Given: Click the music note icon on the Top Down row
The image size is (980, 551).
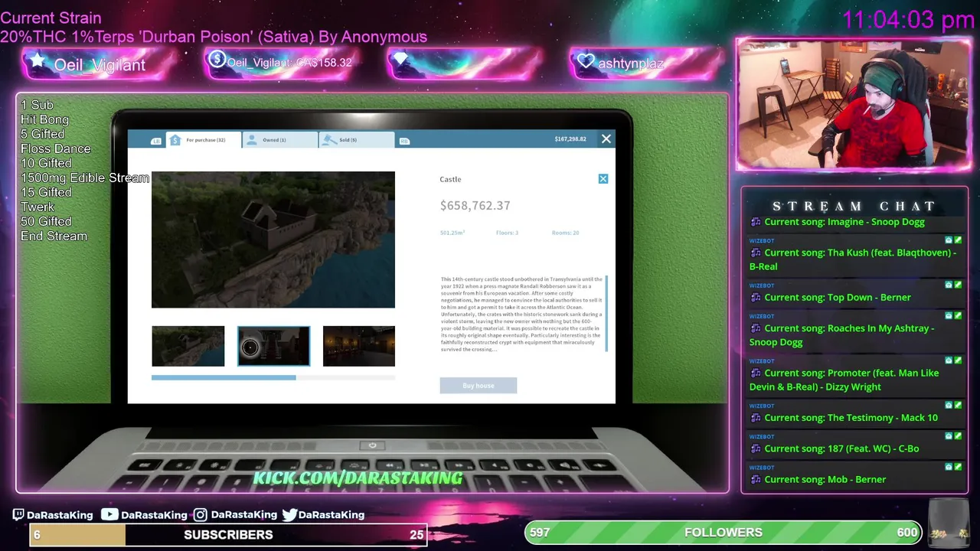Looking at the screenshot, I should tap(756, 298).
